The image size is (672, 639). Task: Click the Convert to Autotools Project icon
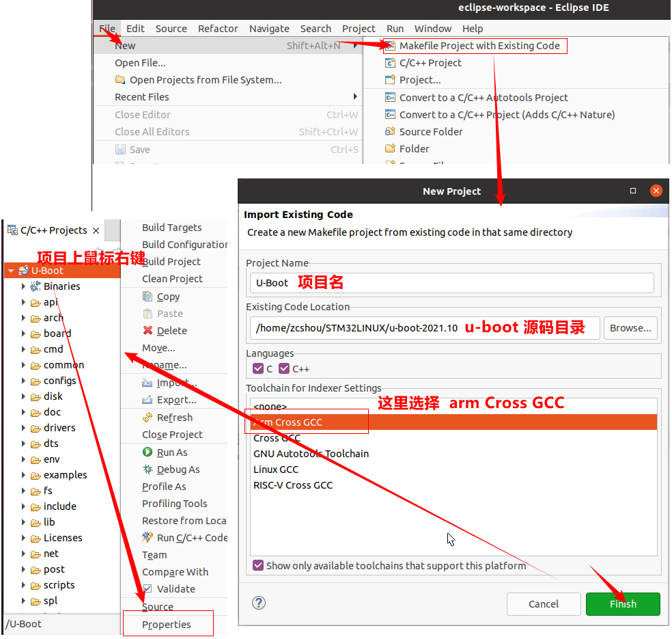click(x=390, y=97)
